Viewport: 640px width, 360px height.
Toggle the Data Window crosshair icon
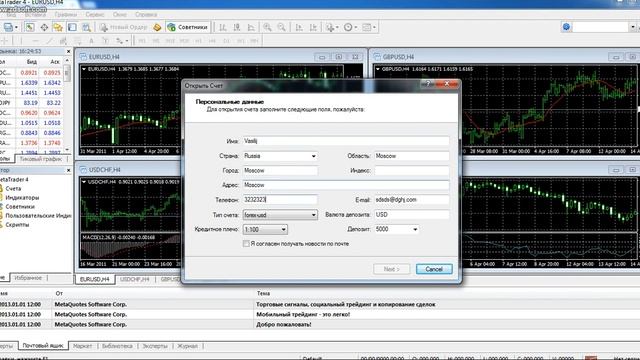(44, 27)
